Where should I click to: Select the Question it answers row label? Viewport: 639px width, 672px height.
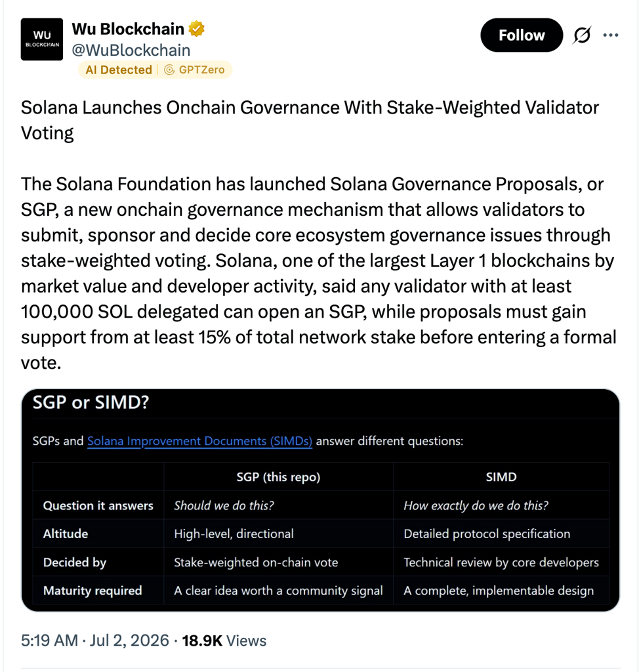tap(98, 506)
